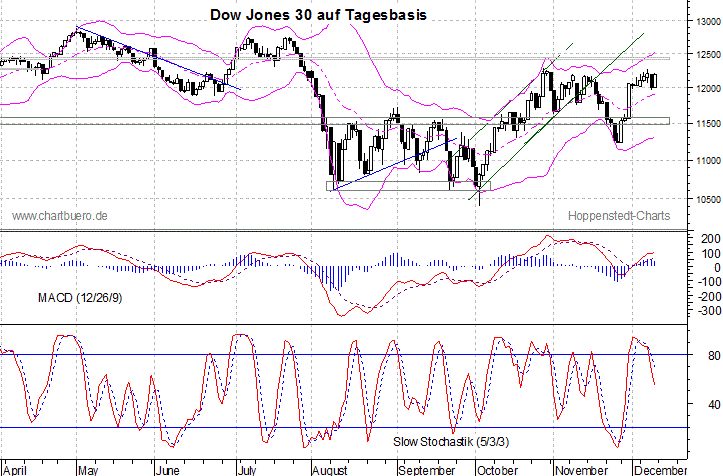The height and width of the screenshot is (476, 723).
Task: Click the September month label
Action: pyautogui.click(x=427, y=470)
